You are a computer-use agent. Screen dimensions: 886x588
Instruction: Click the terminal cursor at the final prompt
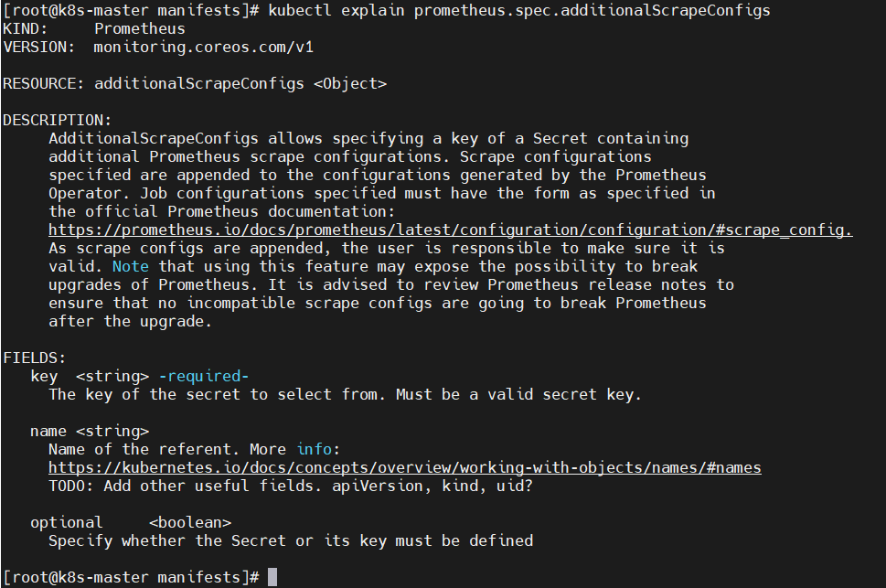[272, 577]
